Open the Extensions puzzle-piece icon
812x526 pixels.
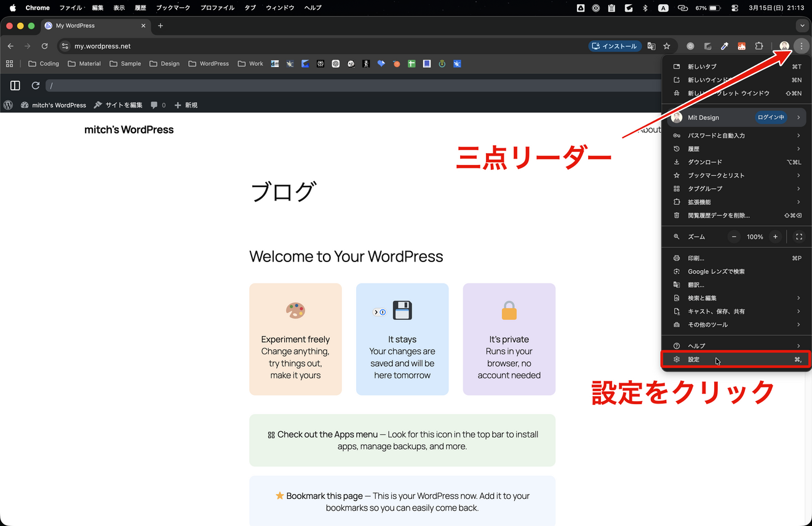click(x=759, y=46)
